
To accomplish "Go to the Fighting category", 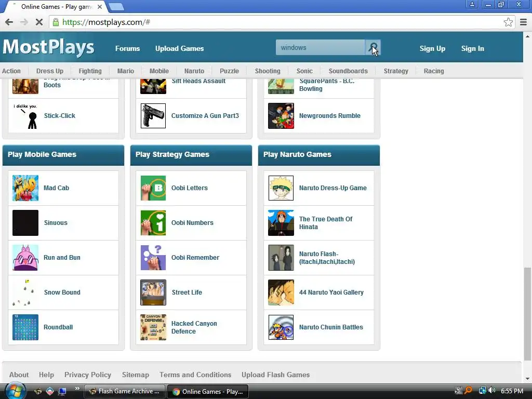I will click(x=90, y=71).
